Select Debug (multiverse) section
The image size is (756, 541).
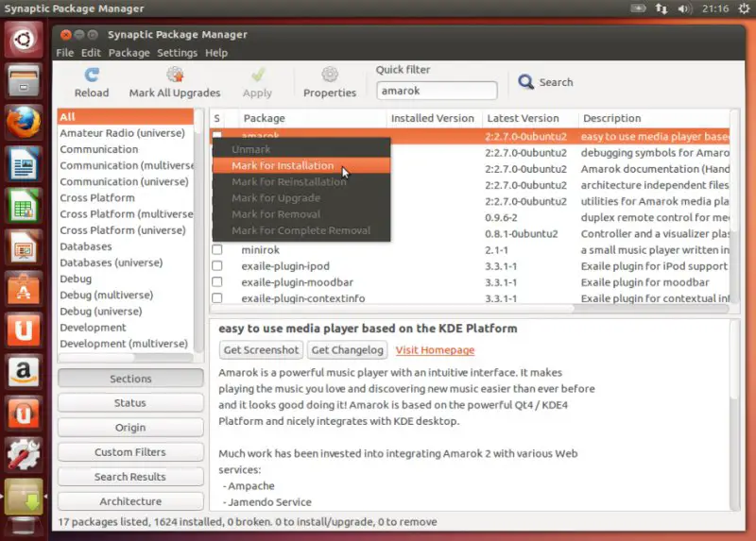tap(126, 295)
